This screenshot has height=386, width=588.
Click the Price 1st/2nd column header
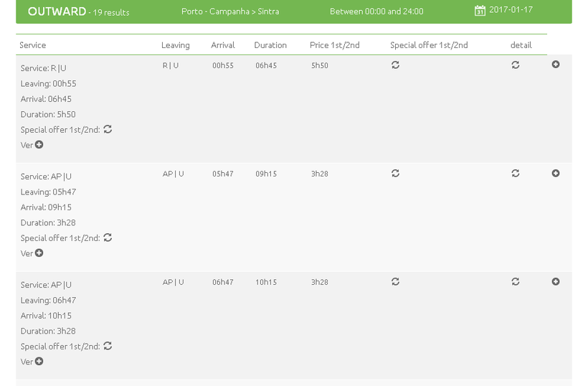334,45
